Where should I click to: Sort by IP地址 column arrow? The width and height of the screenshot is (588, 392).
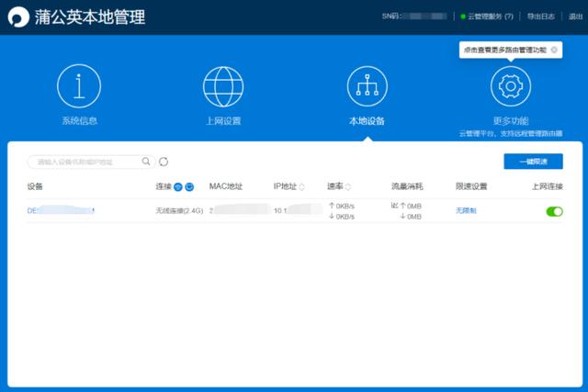point(302,186)
